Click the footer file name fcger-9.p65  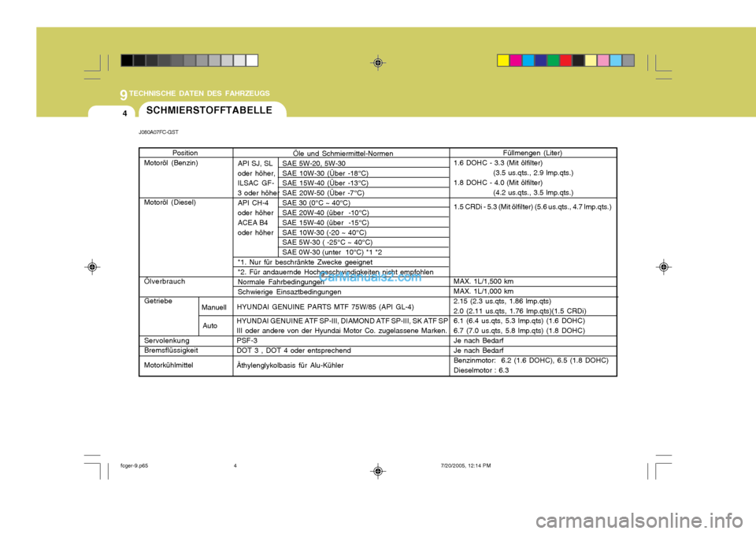point(134,466)
